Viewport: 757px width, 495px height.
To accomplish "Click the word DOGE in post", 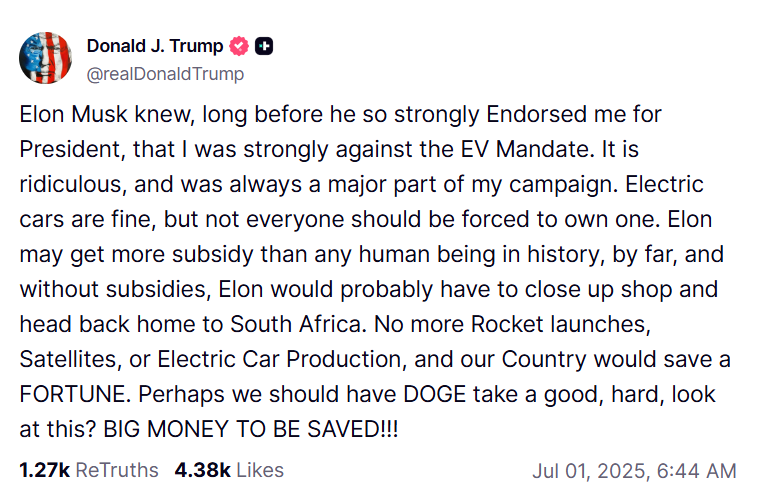I will coord(435,394).
